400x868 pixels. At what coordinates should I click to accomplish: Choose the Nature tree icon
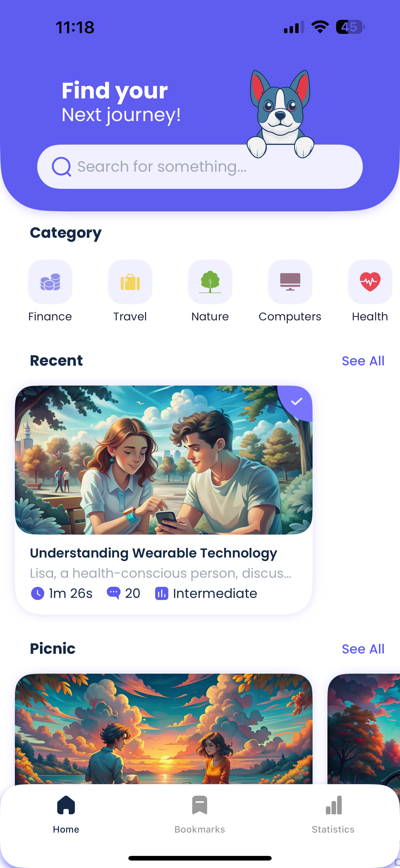coord(210,282)
